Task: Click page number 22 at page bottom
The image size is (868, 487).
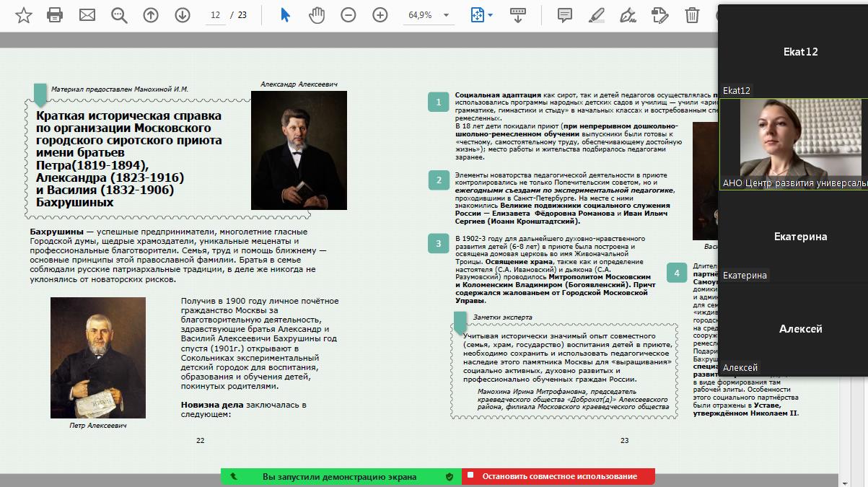Action: [201, 440]
